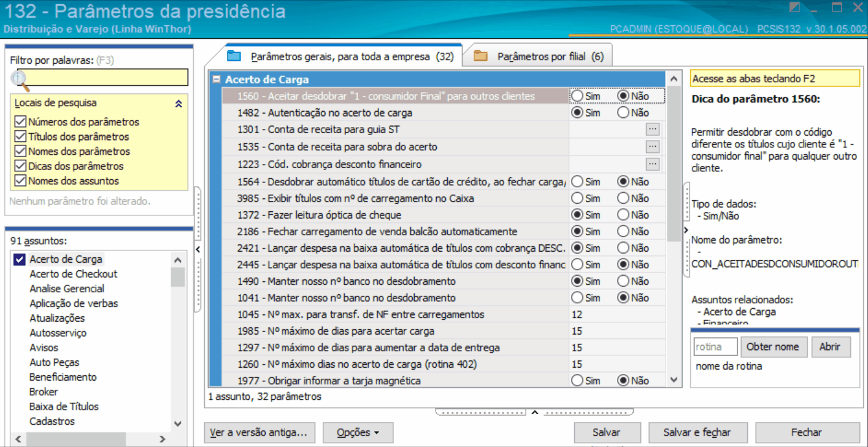Edit value of parameter 1985 dias para acertar carga
868x447 pixels.
pyautogui.click(x=616, y=331)
